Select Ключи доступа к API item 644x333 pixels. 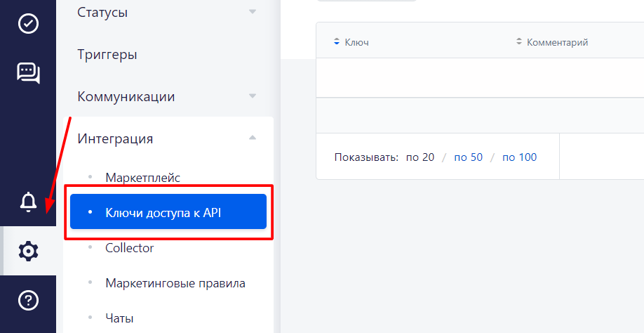163,211
